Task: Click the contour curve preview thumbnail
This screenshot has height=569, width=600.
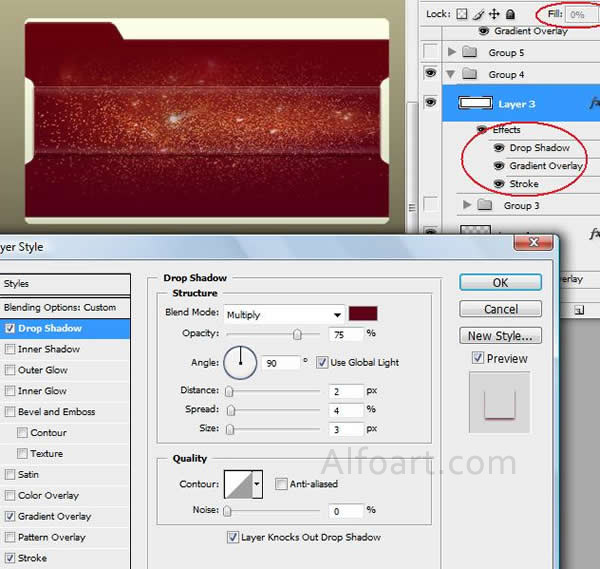Action: pos(238,484)
